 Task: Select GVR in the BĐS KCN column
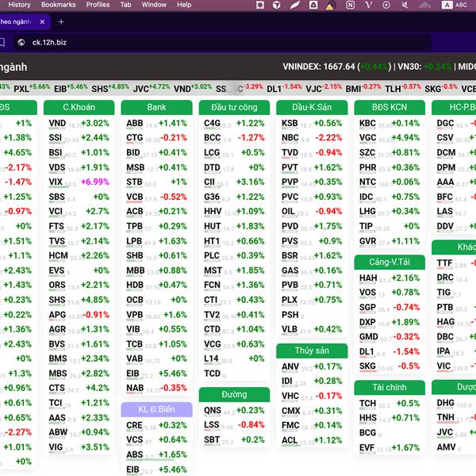coord(390,241)
